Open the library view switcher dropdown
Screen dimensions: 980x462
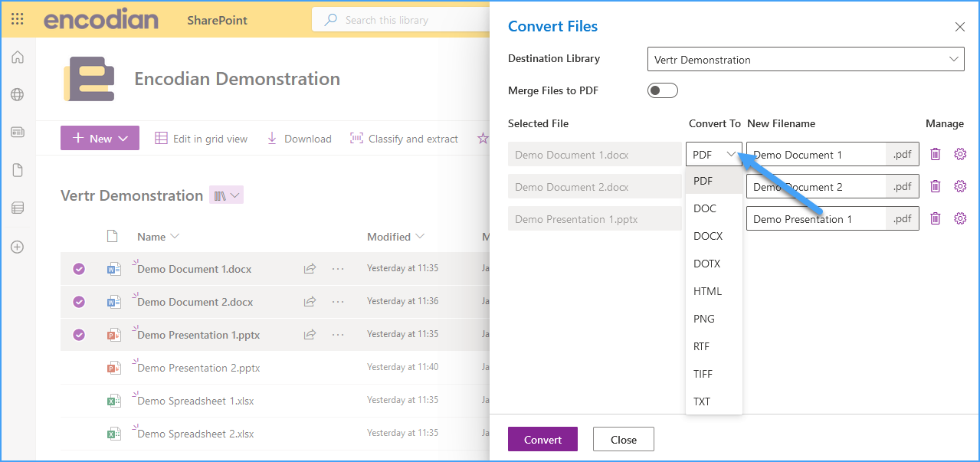click(x=227, y=195)
